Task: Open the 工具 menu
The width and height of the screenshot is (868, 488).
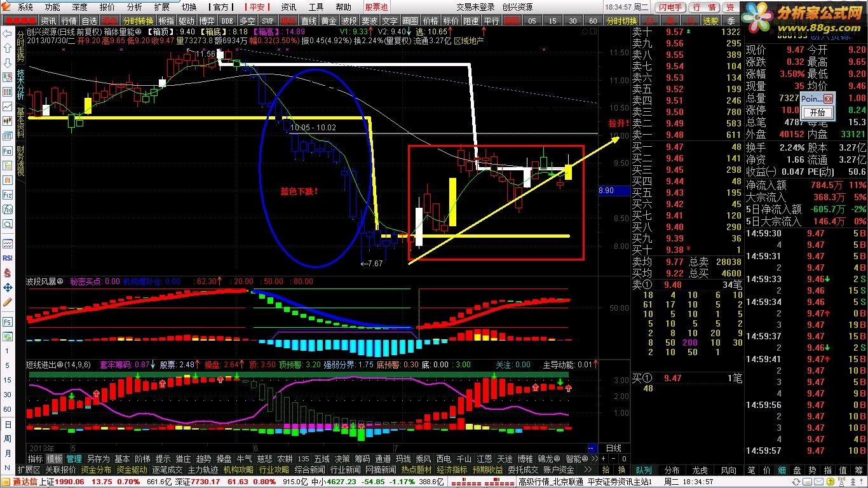Action: coord(316,7)
